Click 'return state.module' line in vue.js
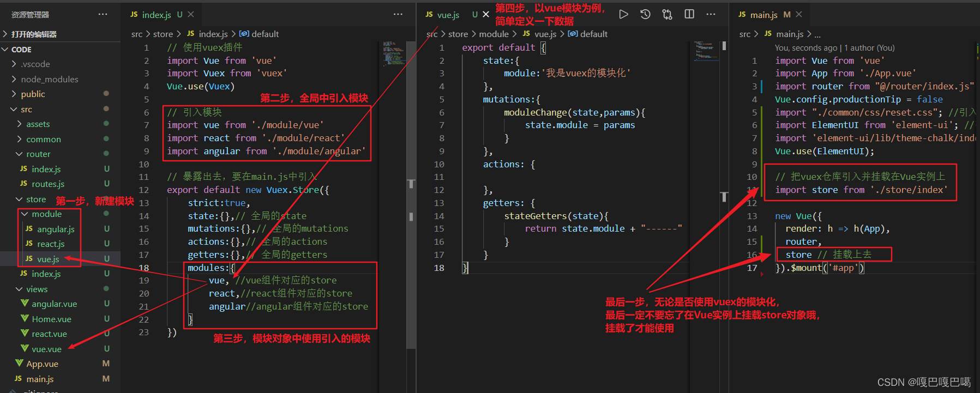This screenshot has height=393, width=980. (x=603, y=229)
